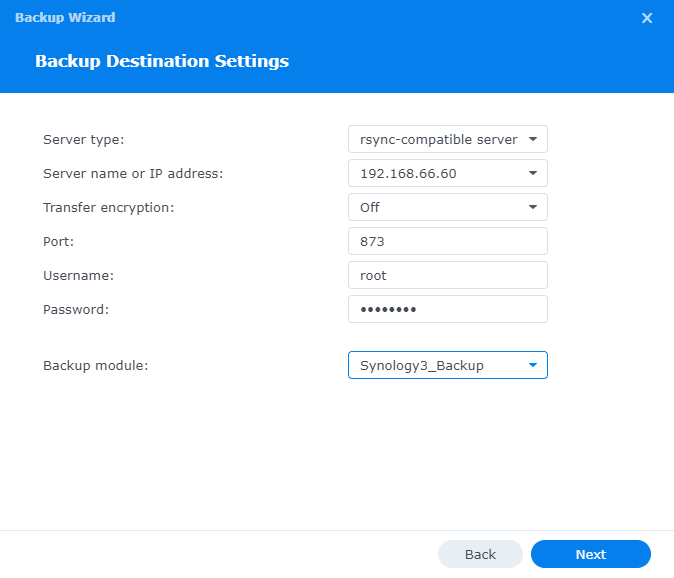Close the Backup Wizard dialog
674x578 pixels.
click(x=647, y=18)
